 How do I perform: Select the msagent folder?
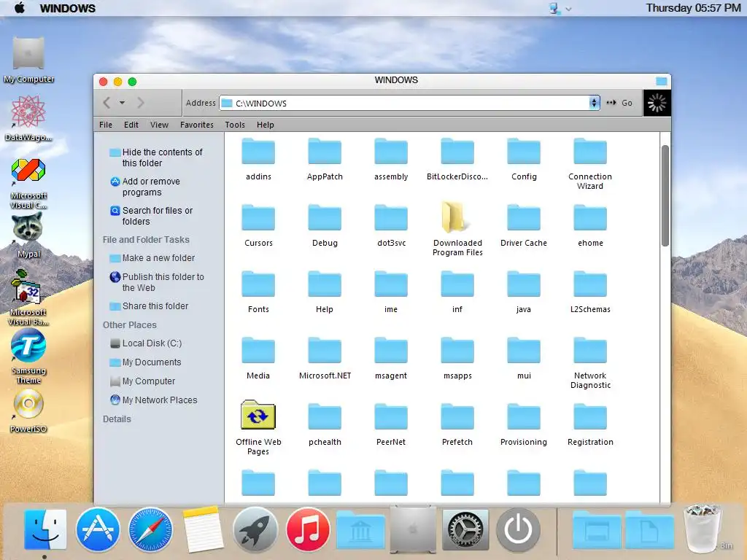coord(391,358)
